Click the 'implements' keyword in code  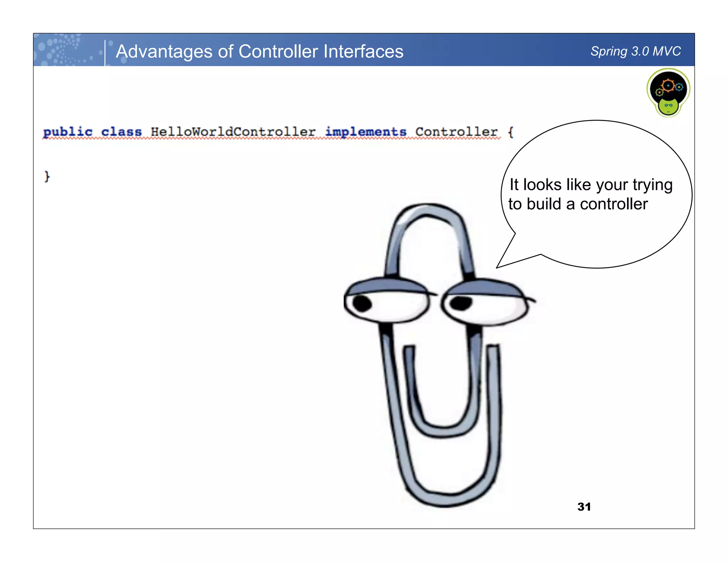coord(365,132)
